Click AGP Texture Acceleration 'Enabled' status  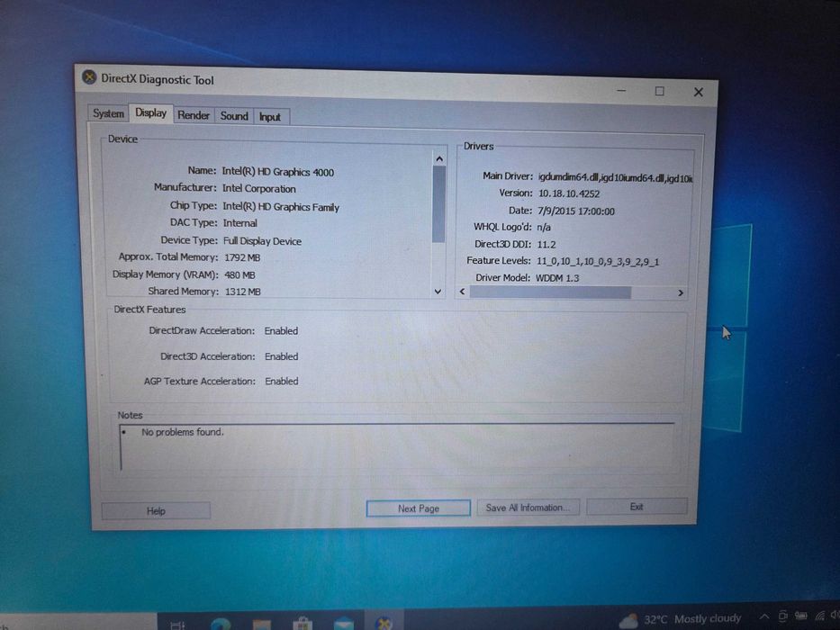point(282,382)
